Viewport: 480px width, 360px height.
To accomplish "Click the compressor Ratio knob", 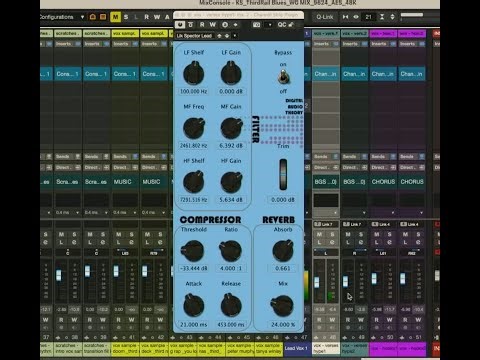I will (x=230, y=251).
